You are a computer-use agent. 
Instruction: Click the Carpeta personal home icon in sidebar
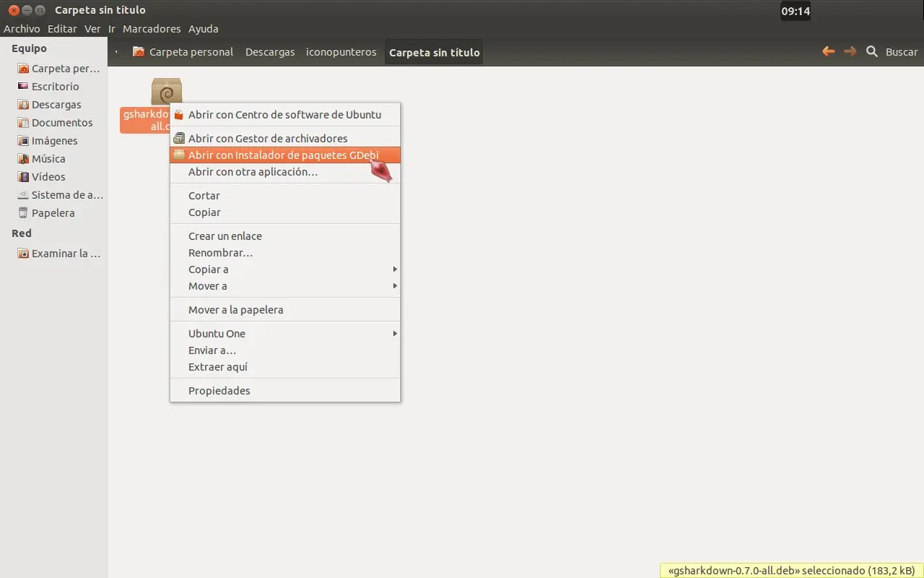(23, 69)
